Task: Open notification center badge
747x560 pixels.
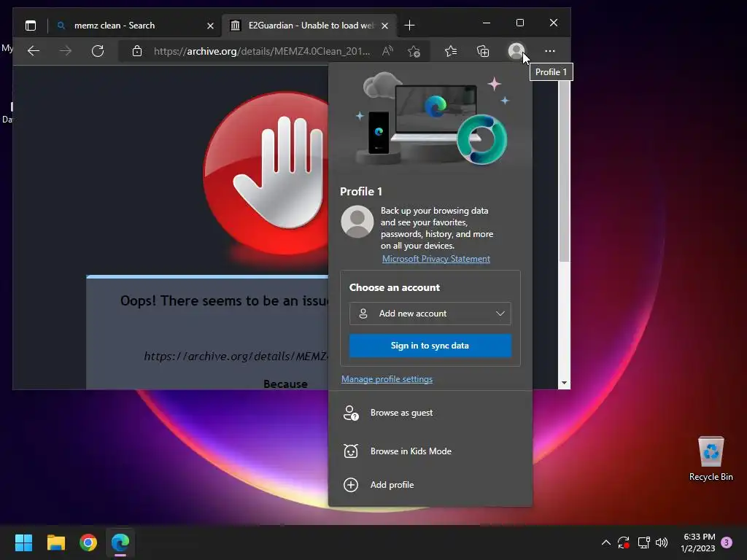Action: 727,542
